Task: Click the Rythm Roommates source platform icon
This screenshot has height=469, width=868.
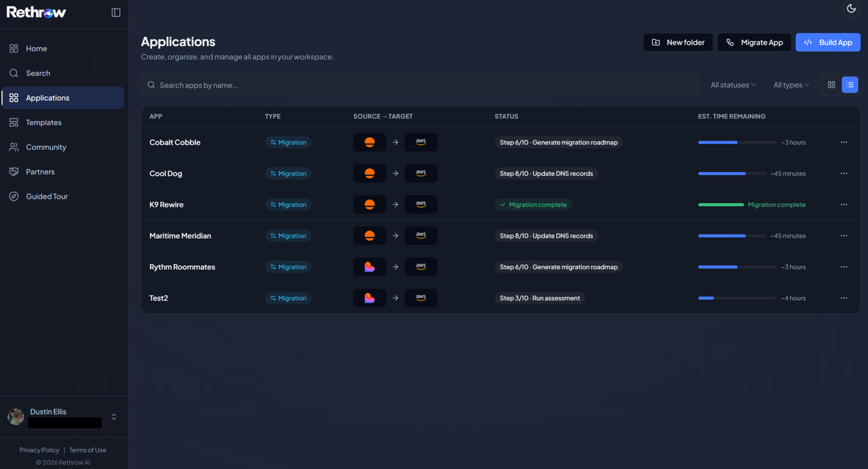Action: (369, 267)
